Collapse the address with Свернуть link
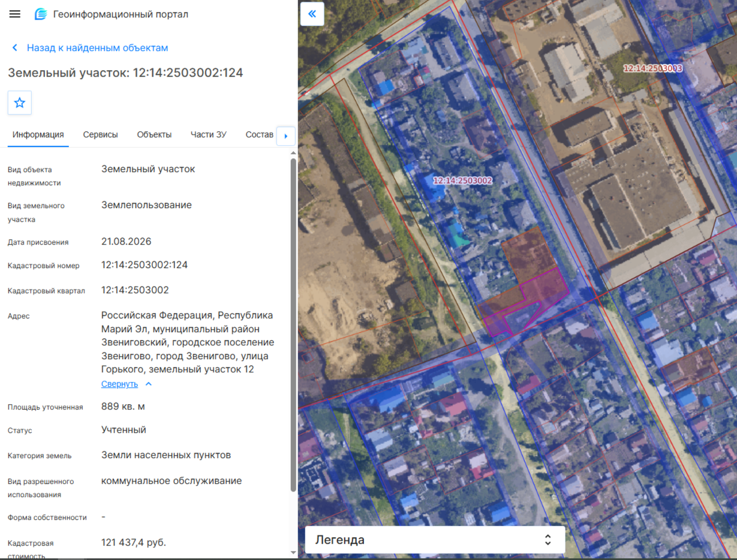Viewport: 737px width, 560px height. tap(119, 384)
